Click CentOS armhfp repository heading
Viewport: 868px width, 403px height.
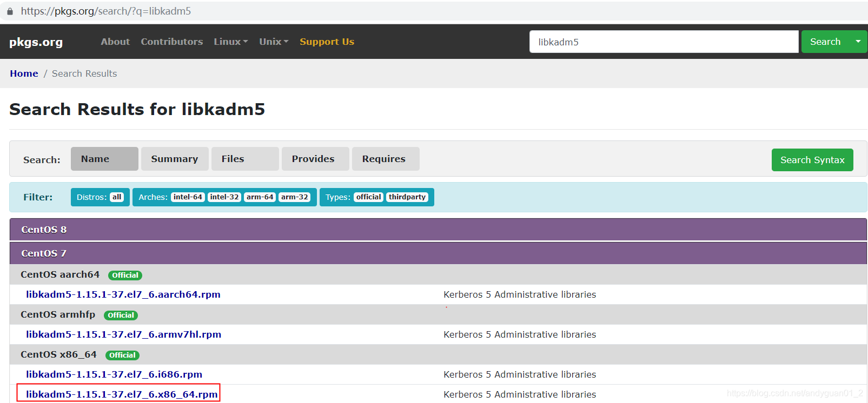[58, 314]
